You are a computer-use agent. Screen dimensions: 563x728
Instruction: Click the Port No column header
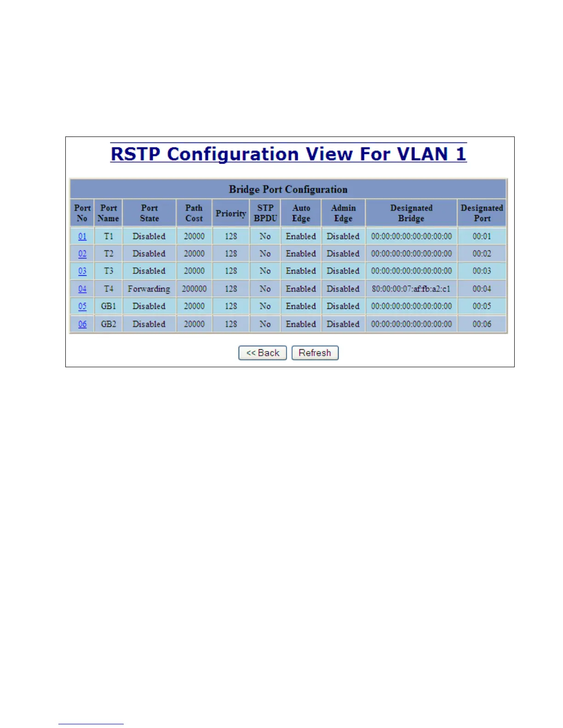tap(82, 213)
